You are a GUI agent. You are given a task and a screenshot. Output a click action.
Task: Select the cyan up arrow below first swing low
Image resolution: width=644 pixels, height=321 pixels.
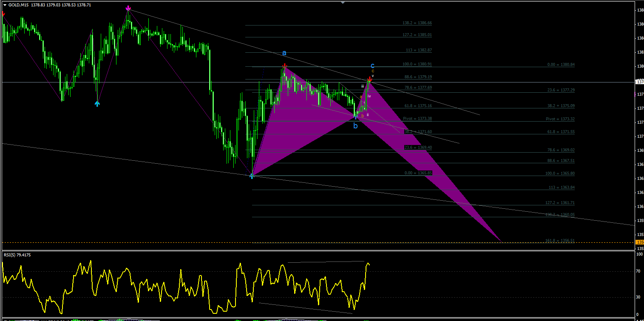click(x=97, y=103)
